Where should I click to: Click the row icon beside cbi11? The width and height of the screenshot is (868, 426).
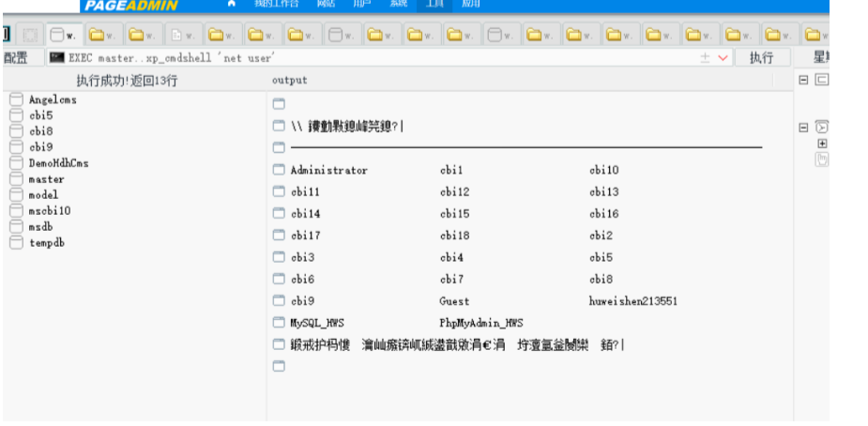[279, 192]
